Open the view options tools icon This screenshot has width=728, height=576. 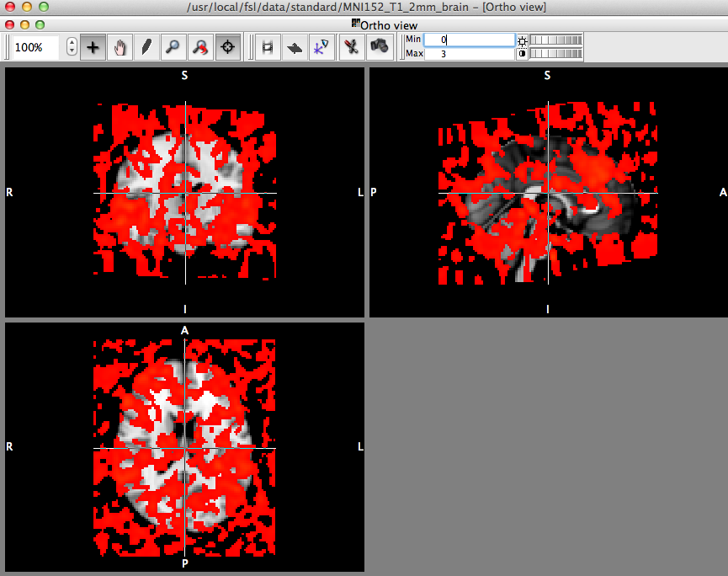(352, 47)
